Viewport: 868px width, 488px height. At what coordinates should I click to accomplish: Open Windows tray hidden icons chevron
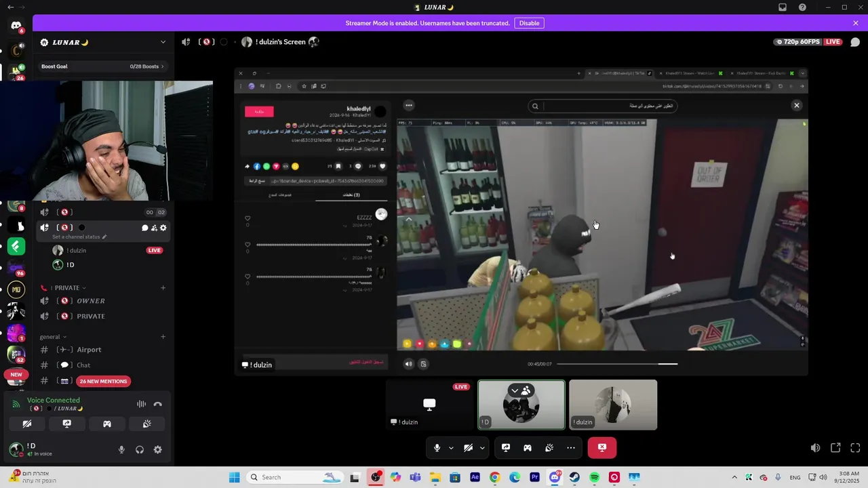point(734,478)
